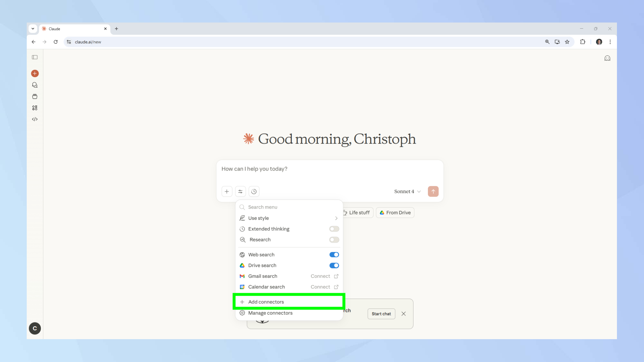644x362 pixels.
Task: Click the code brackets icon in the sidebar
Action: tap(35, 119)
